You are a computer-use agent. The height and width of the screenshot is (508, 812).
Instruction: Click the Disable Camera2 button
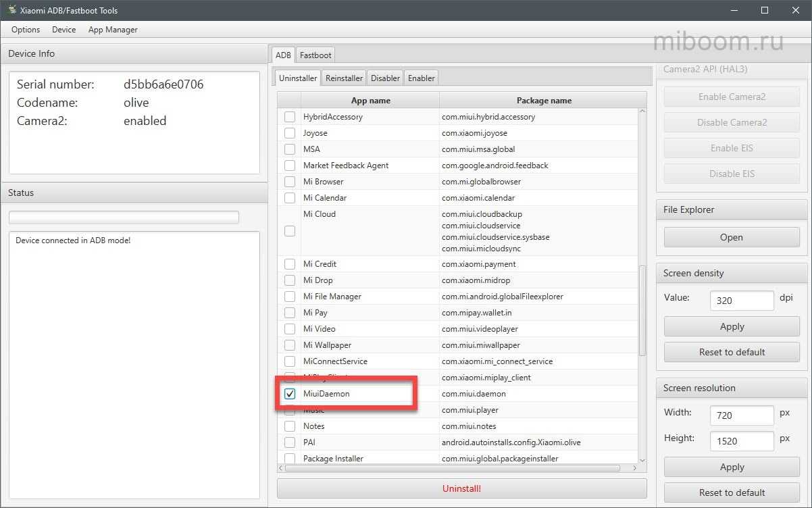732,122
